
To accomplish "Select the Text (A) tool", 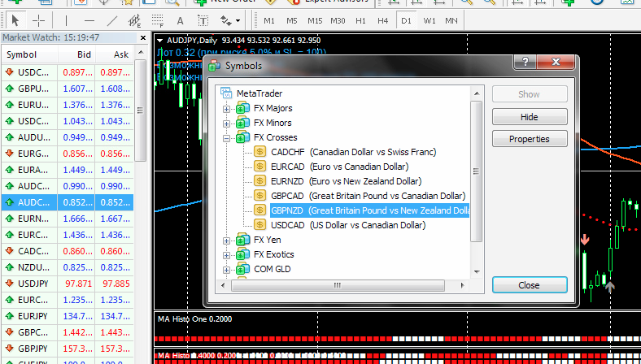I will pos(180,20).
